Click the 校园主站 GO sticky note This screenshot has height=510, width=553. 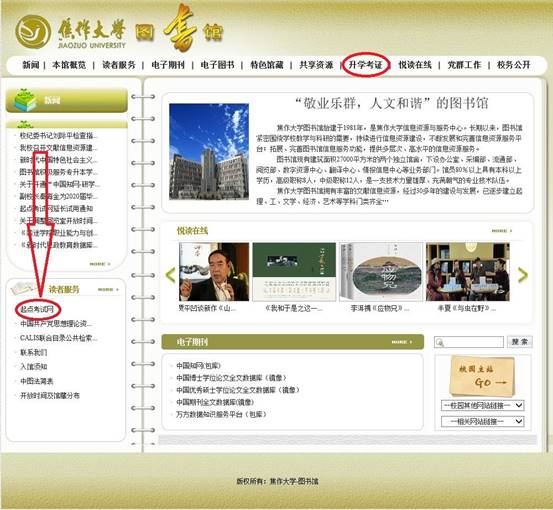point(482,376)
